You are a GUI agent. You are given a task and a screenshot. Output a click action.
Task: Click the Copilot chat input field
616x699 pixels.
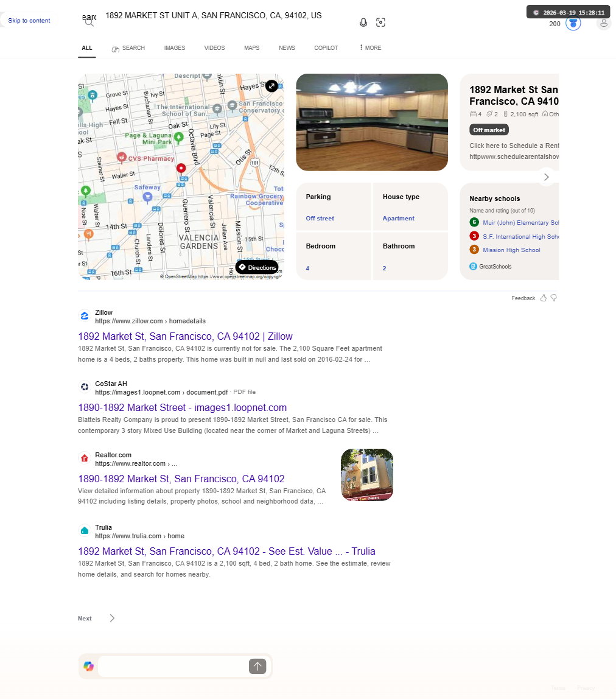pyautogui.click(x=173, y=666)
